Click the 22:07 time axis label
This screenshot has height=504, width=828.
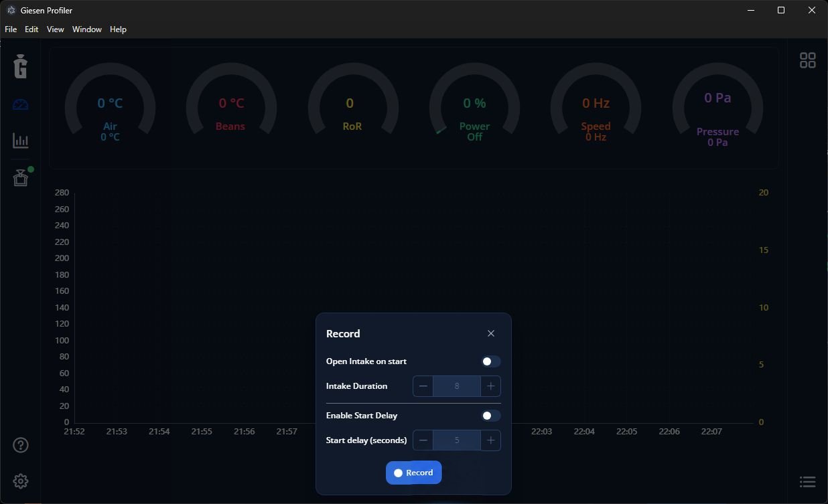pos(711,432)
